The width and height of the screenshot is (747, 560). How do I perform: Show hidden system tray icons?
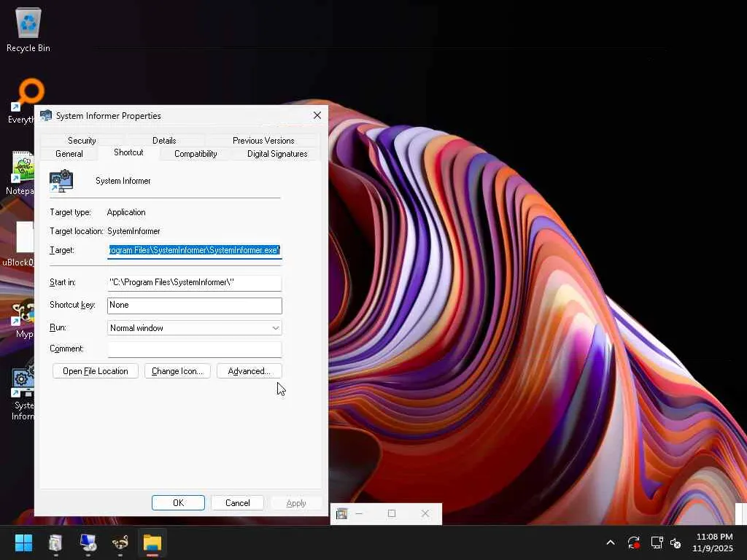coord(611,542)
